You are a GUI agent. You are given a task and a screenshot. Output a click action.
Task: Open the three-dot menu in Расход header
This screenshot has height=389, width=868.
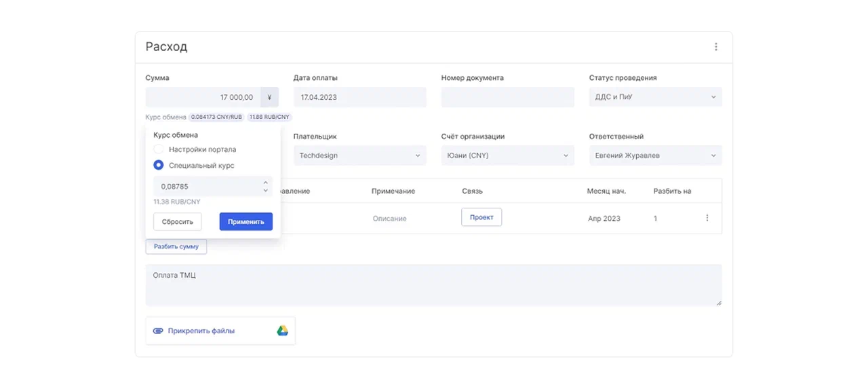coord(715,47)
